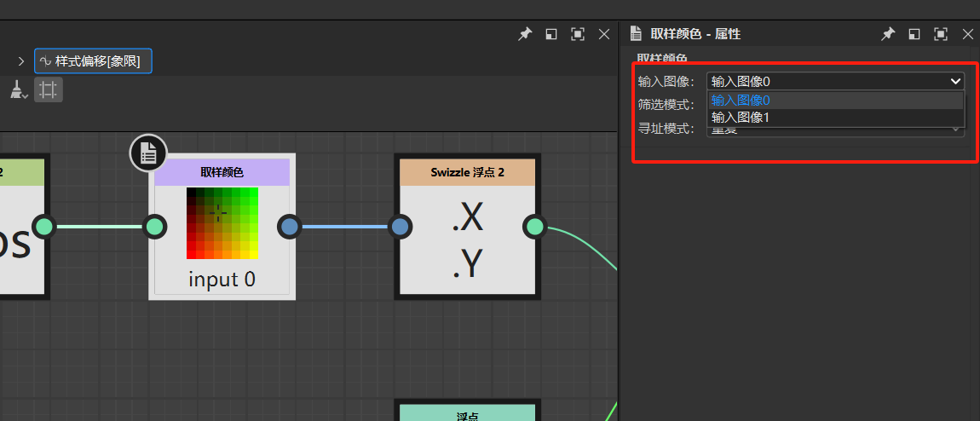Image resolution: width=980 pixels, height=421 pixels.
Task: Close the 取样颜色 - 属性 panel
Action: coord(966,34)
